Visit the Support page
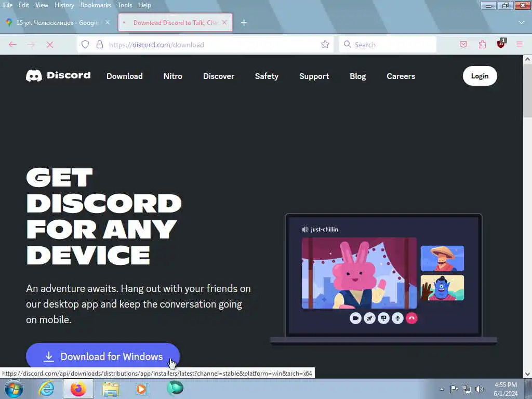Viewport: 532px width, 399px height. pos(314,76)
